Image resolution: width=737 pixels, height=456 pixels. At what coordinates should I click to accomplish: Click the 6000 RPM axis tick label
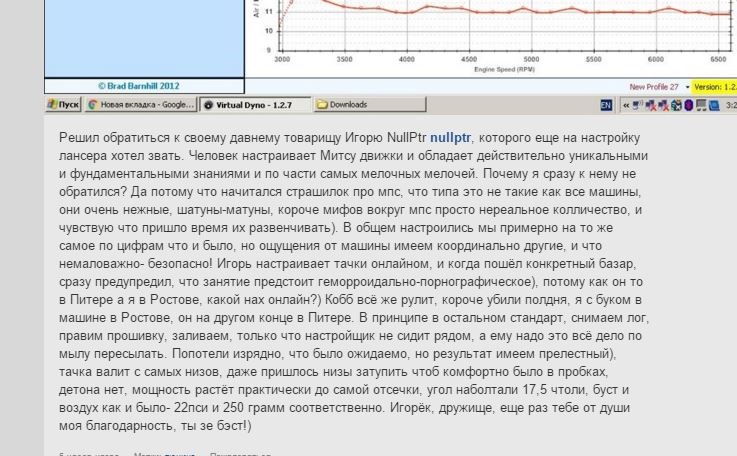coord(656,59)
